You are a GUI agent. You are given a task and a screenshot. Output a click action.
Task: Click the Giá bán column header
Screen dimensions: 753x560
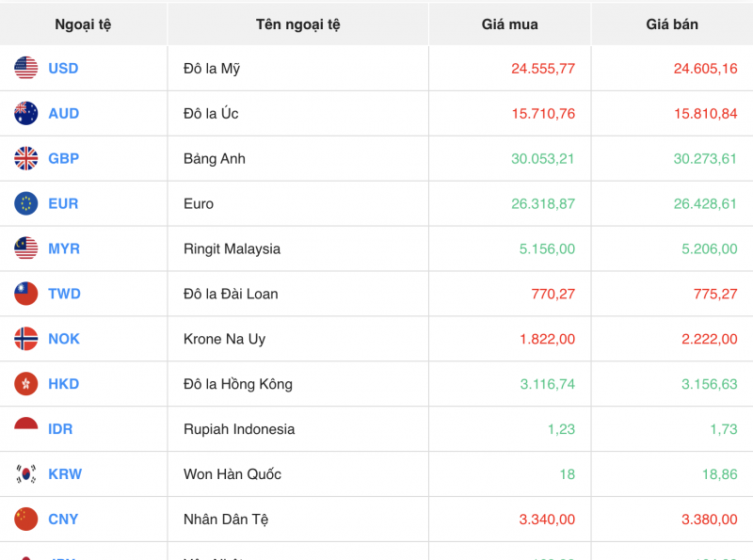(x=672, y=24)
